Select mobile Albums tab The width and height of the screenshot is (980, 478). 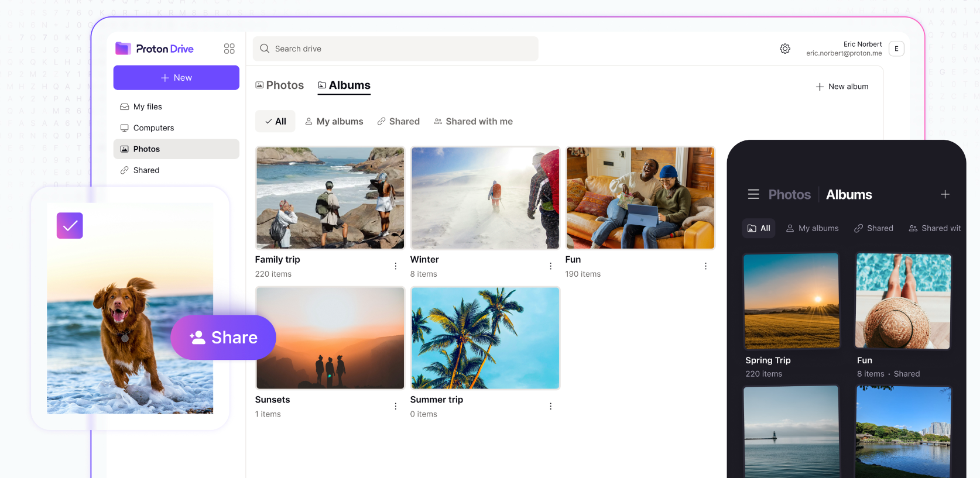(849, 194)
